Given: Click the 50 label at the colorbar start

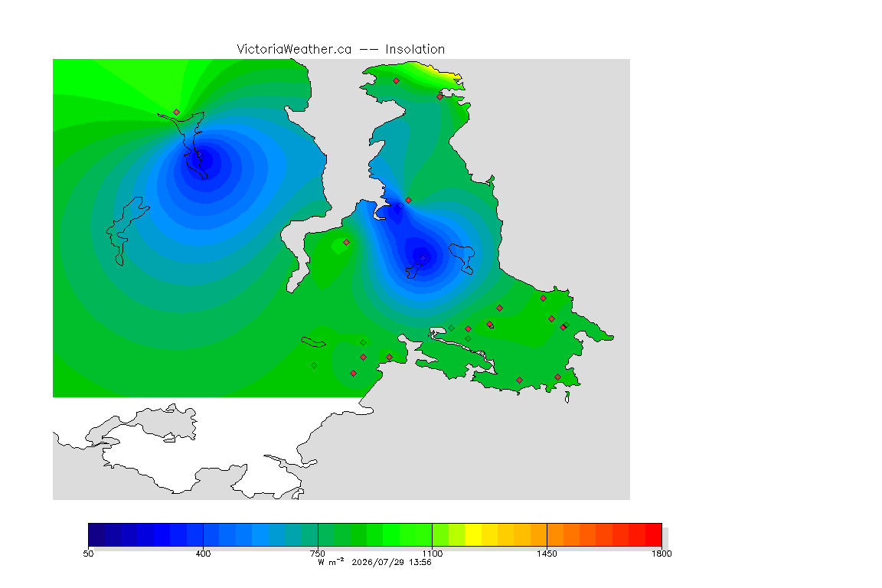Looking at the screenshot, I should tap(88, 554).
